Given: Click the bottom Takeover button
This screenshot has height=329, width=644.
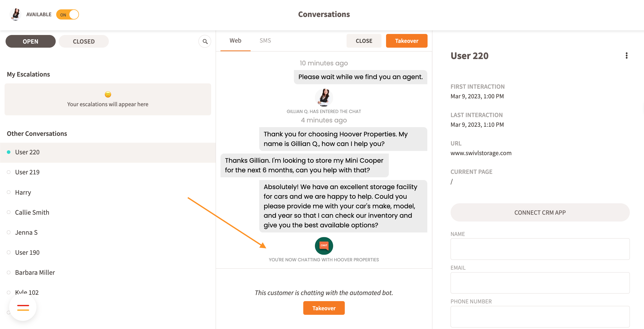Looking at the screenshot, I should pos(324,308).
